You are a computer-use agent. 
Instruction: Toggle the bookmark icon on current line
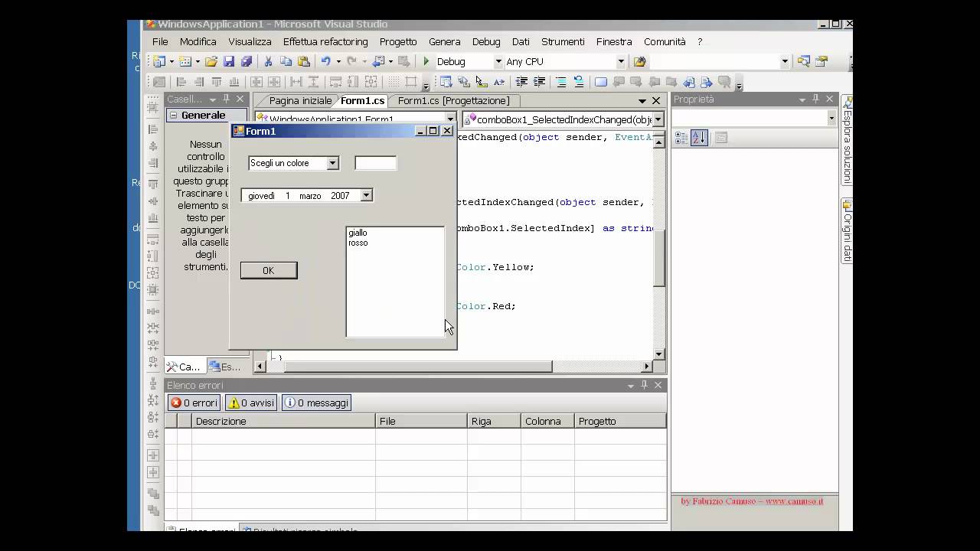(x=601, y=82)
